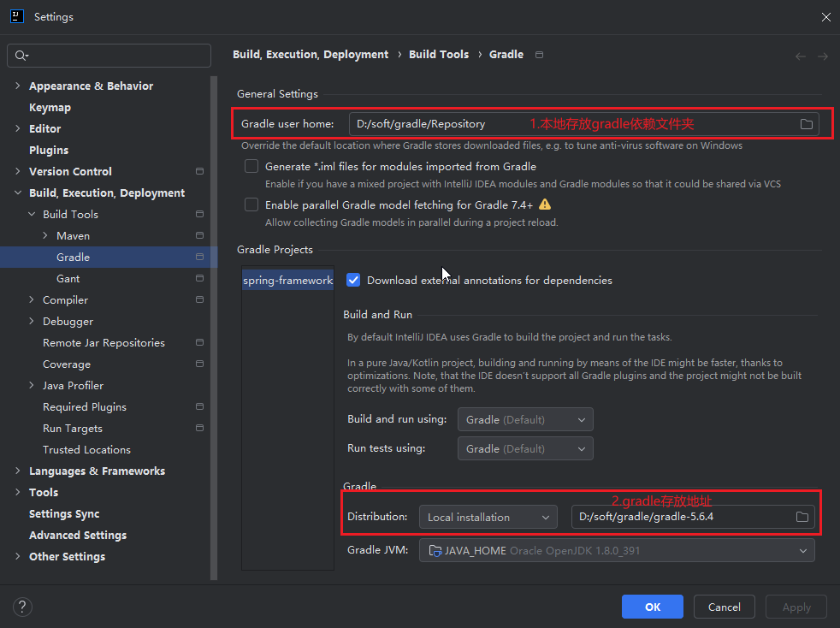The width and height of the screenshot is (840, 628).
Task: Expand the Tools section
Action: pyautogui.click(x=18, y=493)
